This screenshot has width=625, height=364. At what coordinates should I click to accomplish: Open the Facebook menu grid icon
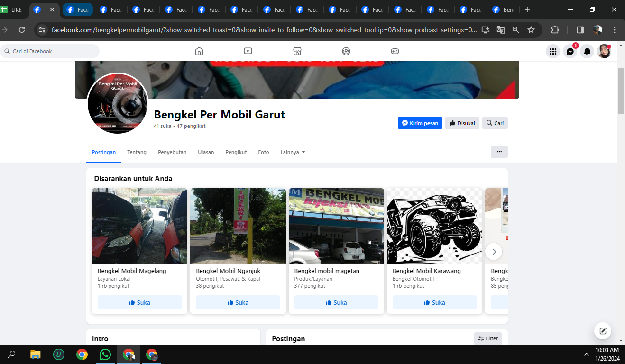[x=552, y=51]
